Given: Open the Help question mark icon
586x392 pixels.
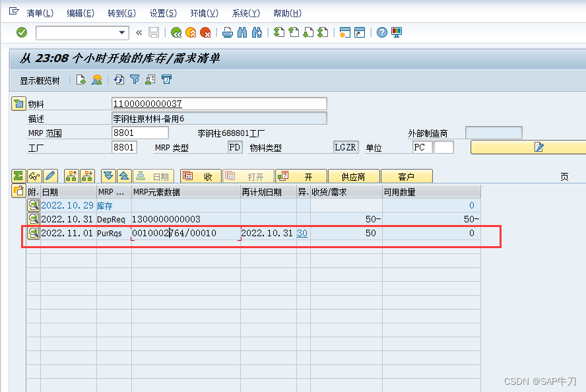Looking at the screenshot, I should (x=381, y=32).
